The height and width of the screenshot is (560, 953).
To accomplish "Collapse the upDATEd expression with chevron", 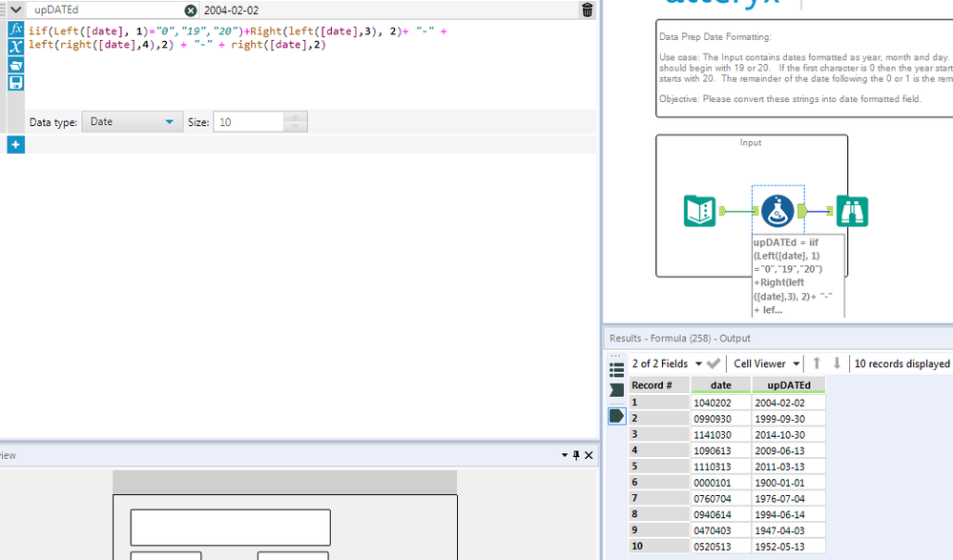I will [16, 10].
